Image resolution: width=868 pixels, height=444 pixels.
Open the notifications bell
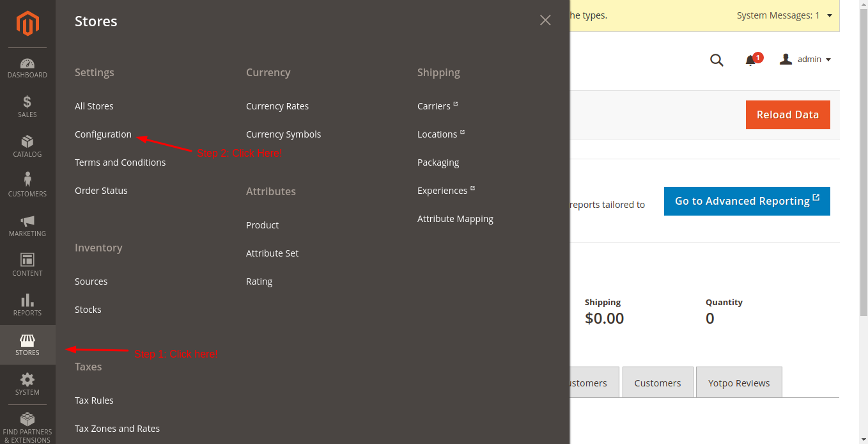click(x=752, y=59)
